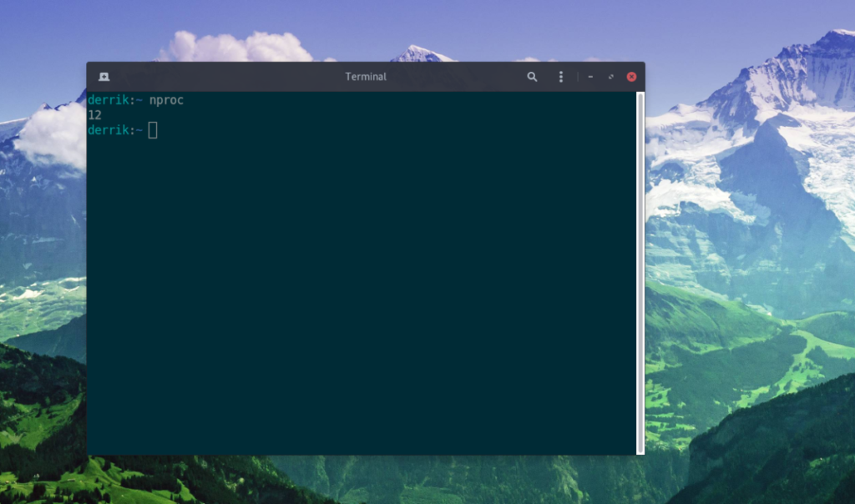Place the cursor at the active shell prompt
Viewport: 855px width, 504px height.
[153, 130]
